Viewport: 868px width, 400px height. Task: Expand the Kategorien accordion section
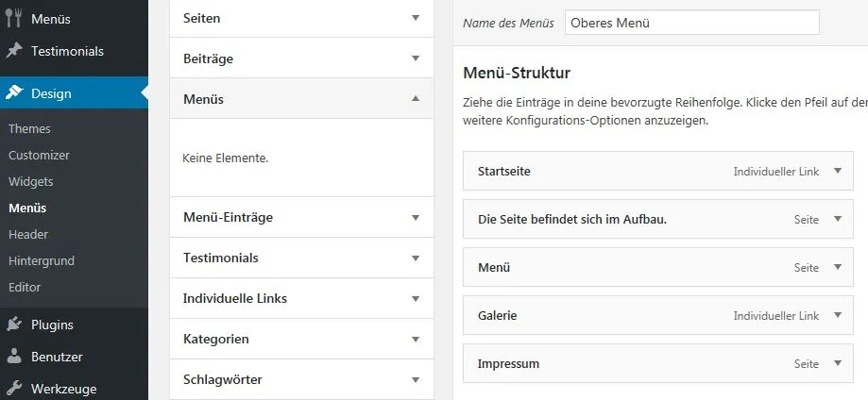tap(301, 339)
